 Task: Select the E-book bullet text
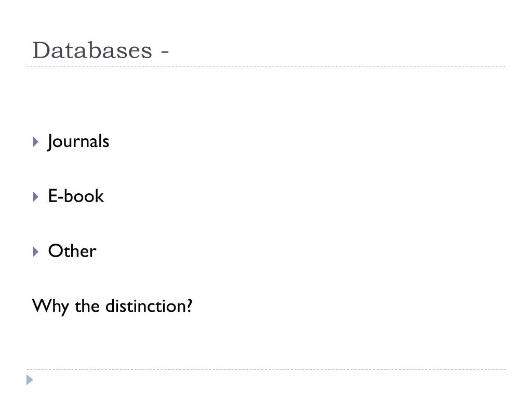tap(76, 196)
